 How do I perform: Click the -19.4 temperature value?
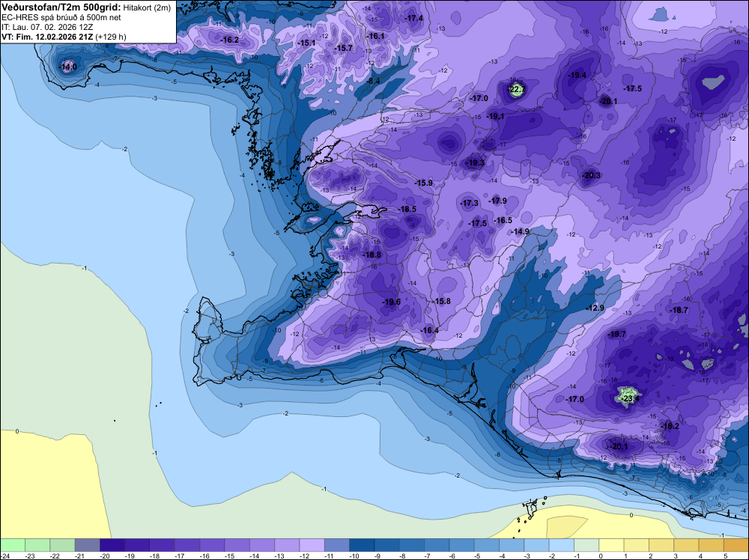(x=577, y=75)
